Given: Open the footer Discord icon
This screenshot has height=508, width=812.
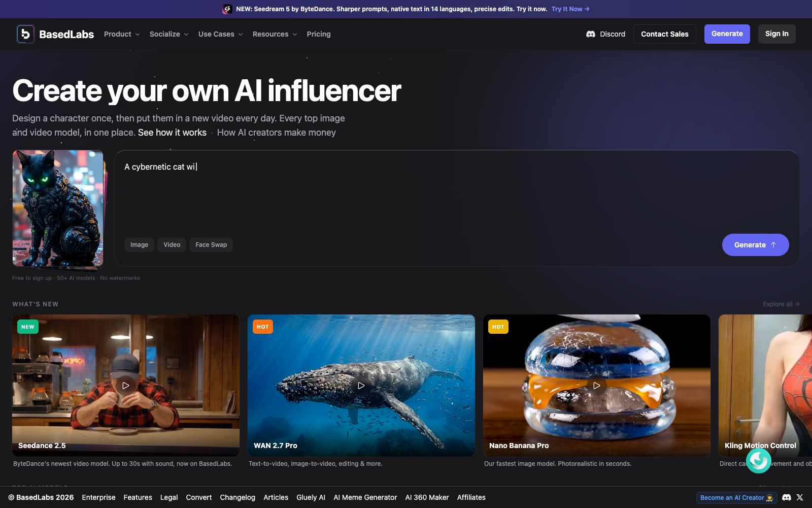Looking at the screenshot, I should point(787,497).
